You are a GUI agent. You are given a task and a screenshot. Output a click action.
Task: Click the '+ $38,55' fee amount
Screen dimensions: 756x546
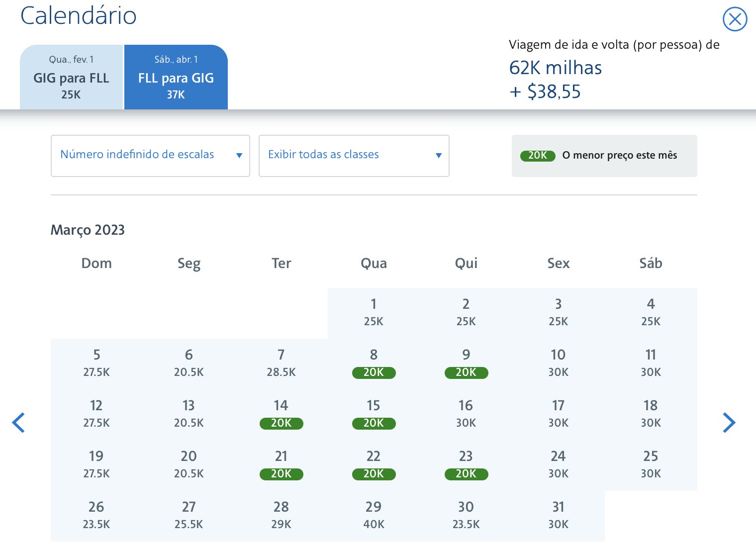point(545,92)
